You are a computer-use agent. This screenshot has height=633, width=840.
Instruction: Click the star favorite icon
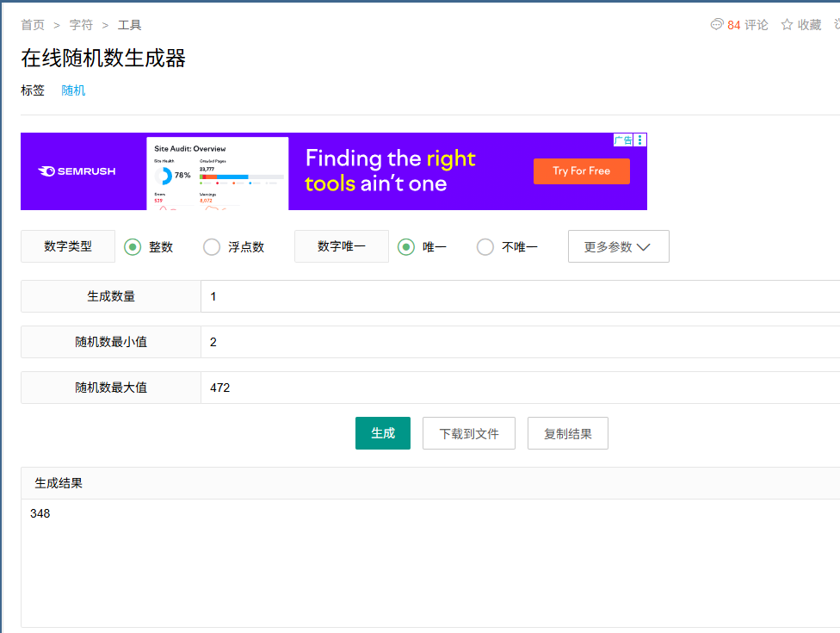coord(787,25)
